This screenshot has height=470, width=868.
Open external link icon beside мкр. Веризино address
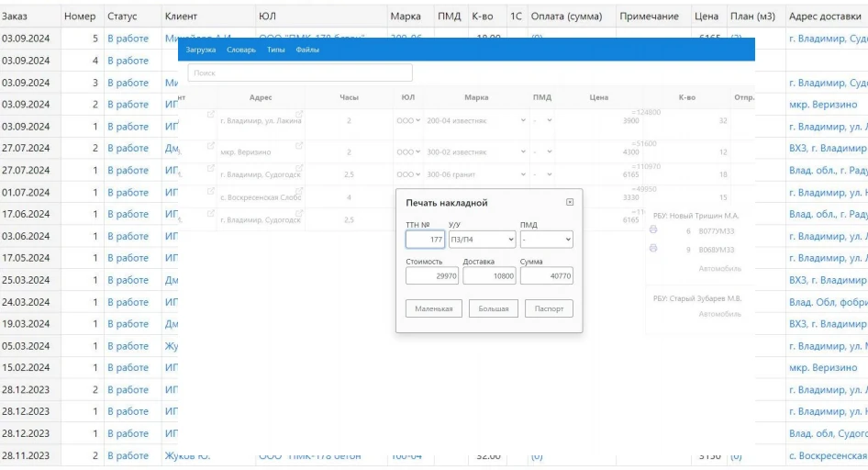coord(299,146)
